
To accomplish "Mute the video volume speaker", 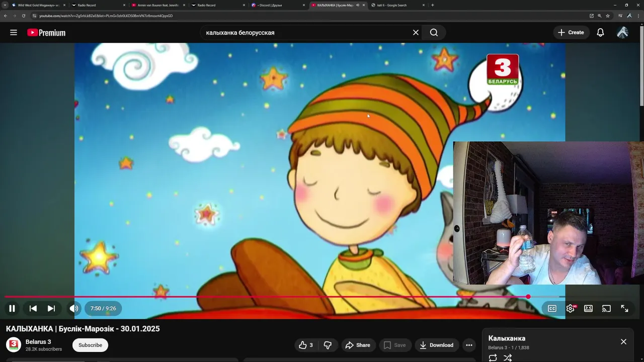I will pyautogui.click(x=74, y=309).
